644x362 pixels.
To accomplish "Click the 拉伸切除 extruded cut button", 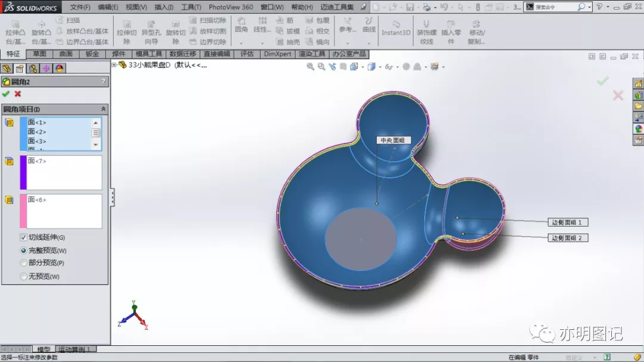I will point(126,32).
